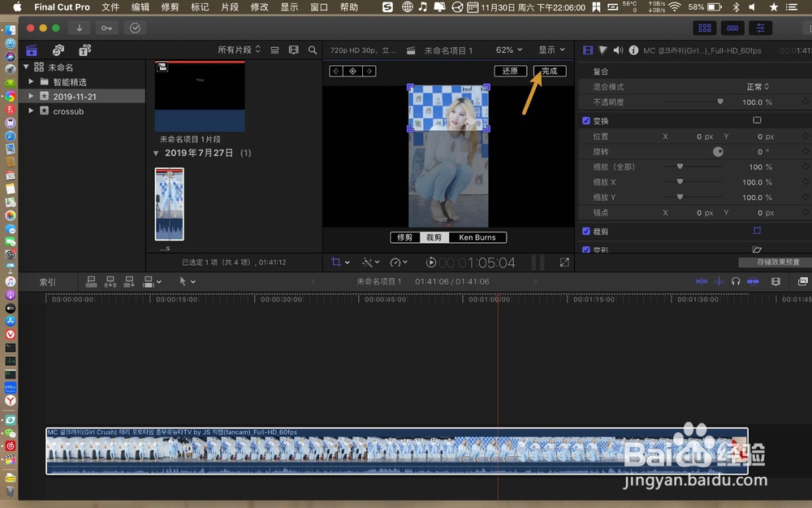This screenshot has width=812, height=508.
Task: Select the 2019年7月27日 clip thumbnail
Action: pos(169,201)
